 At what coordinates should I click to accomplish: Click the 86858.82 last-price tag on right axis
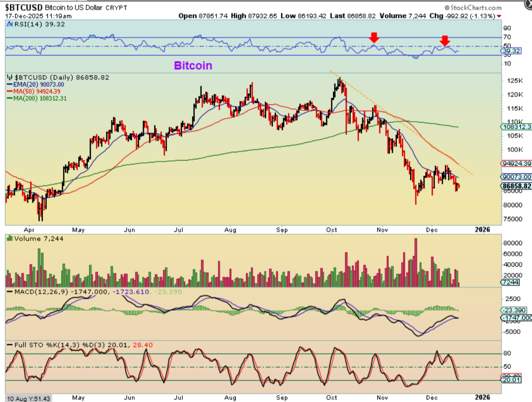point(517,186)
